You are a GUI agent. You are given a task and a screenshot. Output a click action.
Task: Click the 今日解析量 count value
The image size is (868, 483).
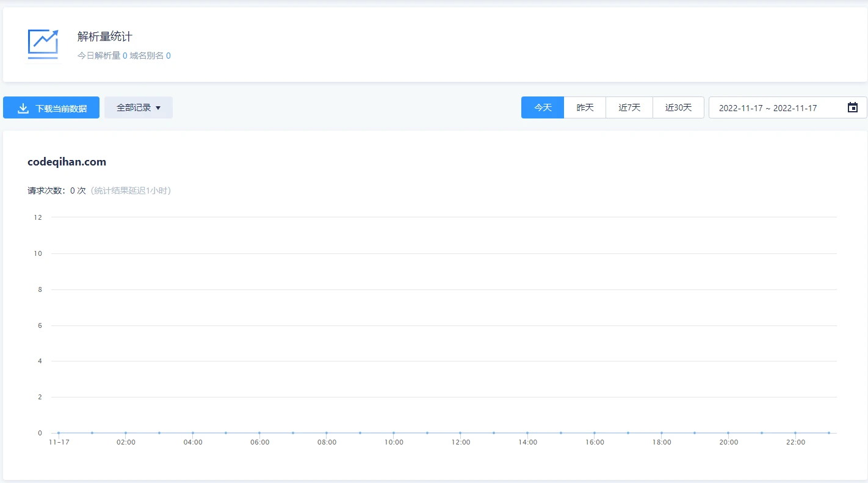pos(125,56)
